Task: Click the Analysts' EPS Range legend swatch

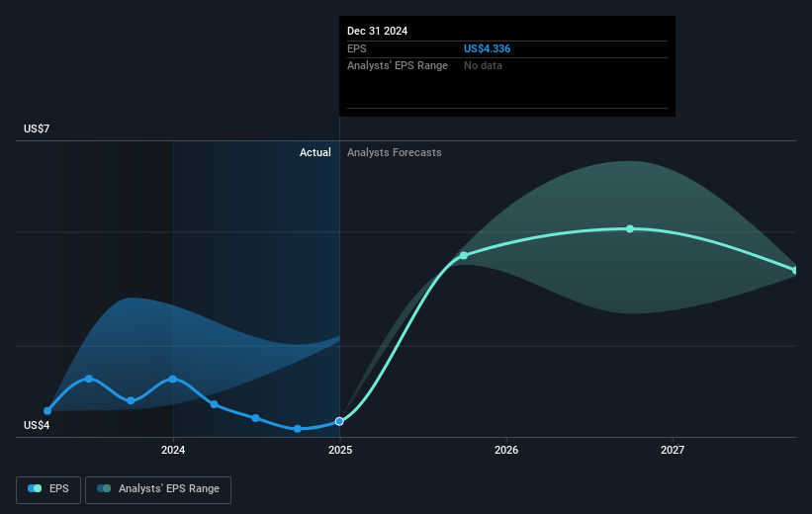Action: click(x=104, y=488)
